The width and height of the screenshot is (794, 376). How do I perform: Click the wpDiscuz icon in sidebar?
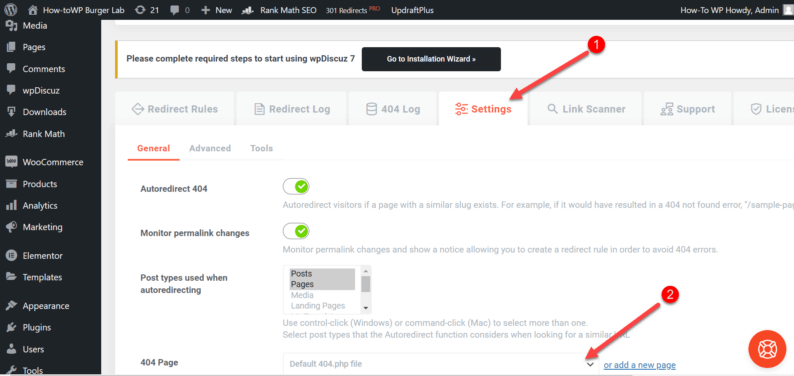(x=11, y=90)
